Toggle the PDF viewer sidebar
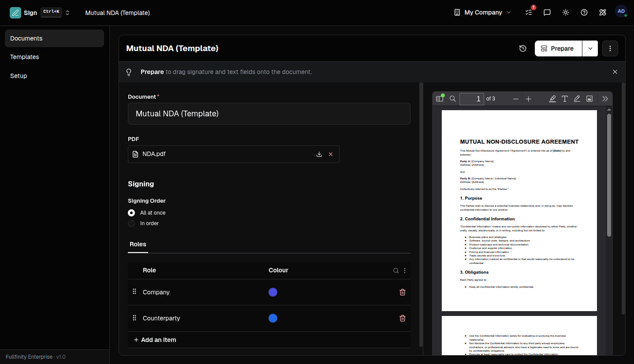Screen dimensions: 634x364 tap(440, 99)
